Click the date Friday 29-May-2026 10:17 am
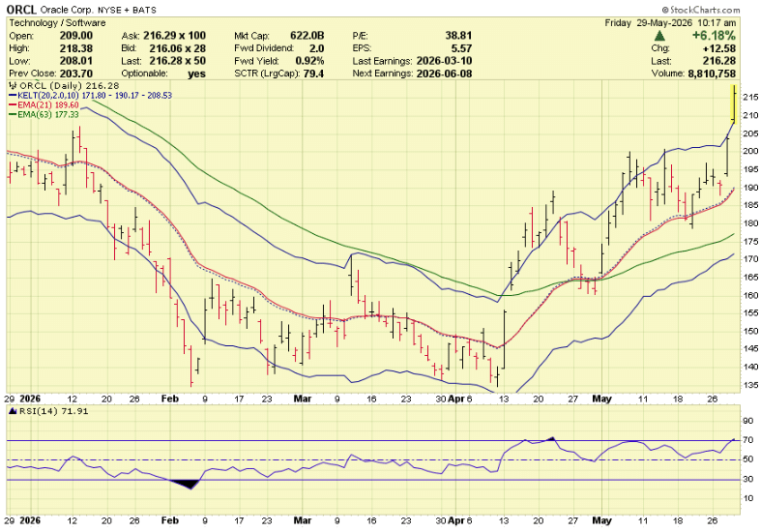 point(670,23)
